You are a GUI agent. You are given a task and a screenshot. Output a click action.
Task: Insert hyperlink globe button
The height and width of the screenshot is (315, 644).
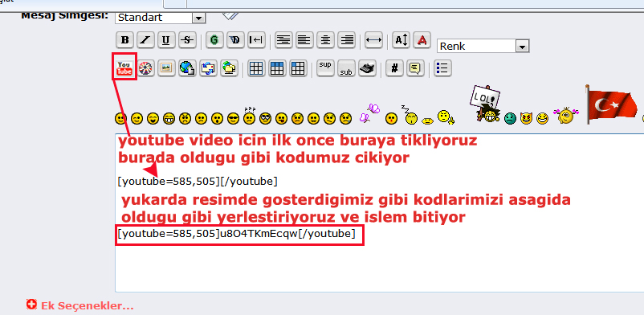(187, 67)
